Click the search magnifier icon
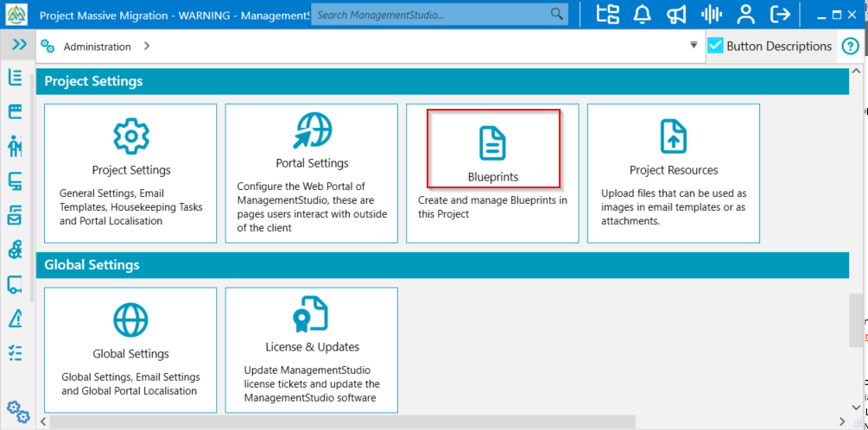 click(x=556, y=14)
